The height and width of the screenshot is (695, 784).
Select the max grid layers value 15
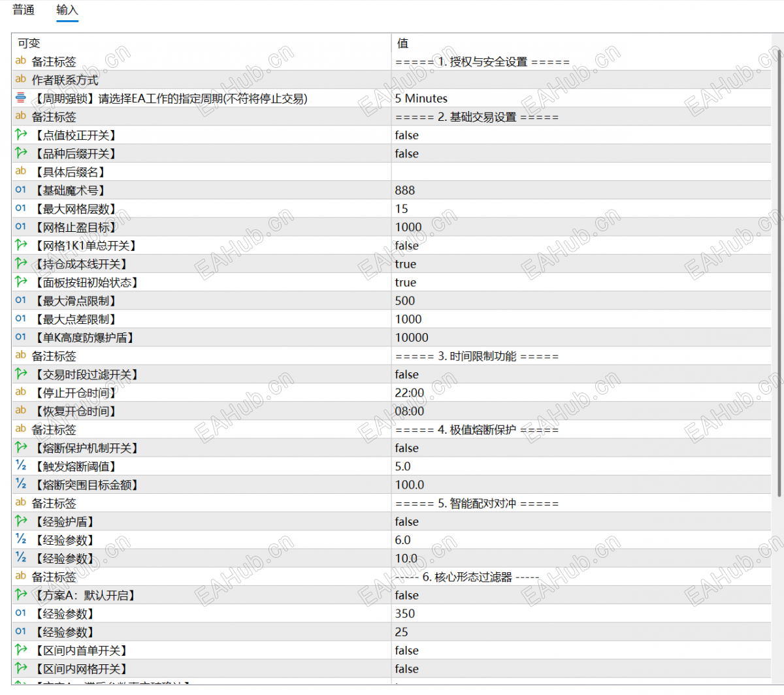tap(401, 208)
